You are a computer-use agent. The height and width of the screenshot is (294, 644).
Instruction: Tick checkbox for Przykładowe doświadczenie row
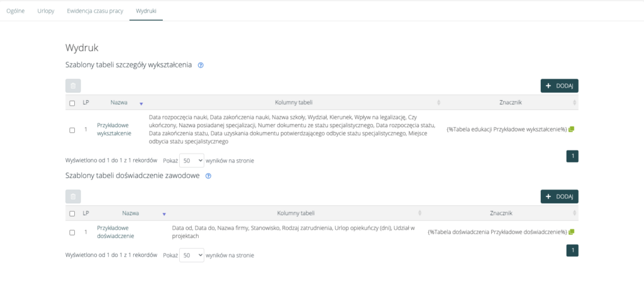click(72, 232)
